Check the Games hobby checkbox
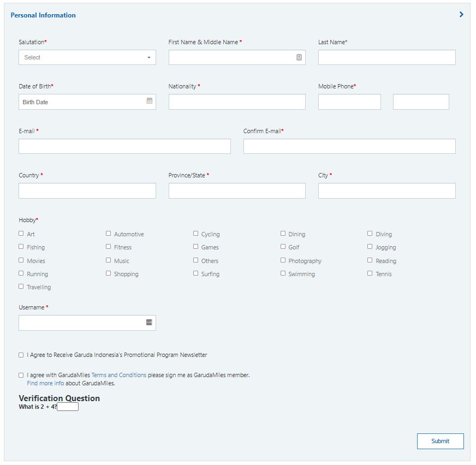 pyautogui.click(x=195, y=247)
